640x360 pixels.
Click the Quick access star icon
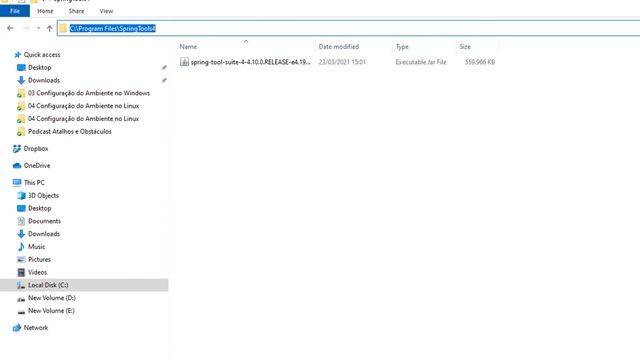pos(18,55)
